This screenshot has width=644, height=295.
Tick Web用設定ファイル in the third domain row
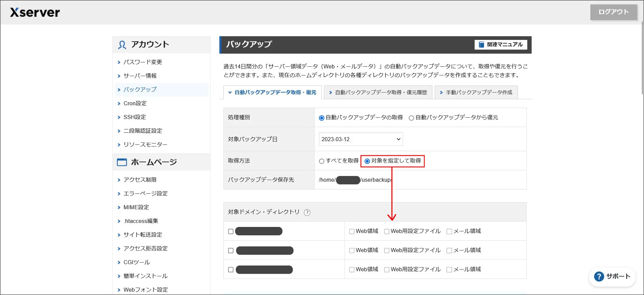click(387, 270)
